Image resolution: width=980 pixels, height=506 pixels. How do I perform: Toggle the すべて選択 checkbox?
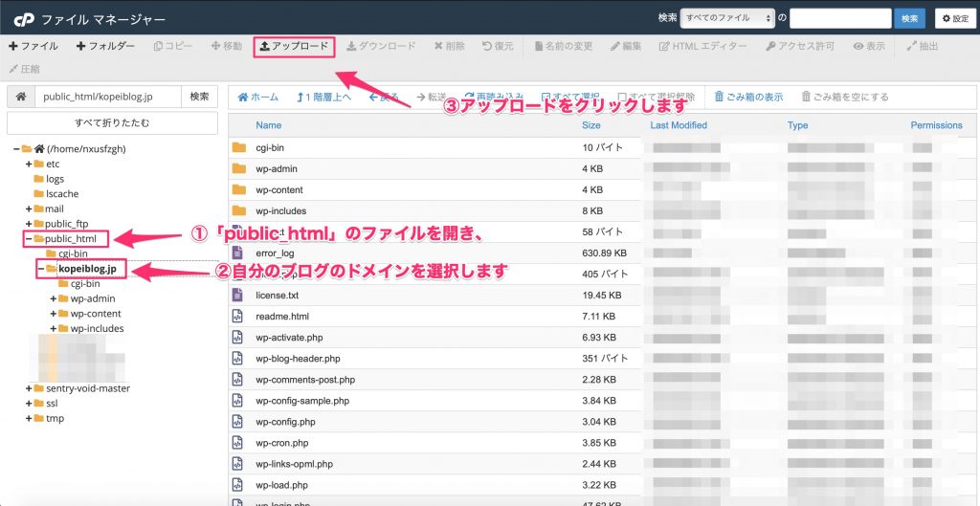click(546, 97)
